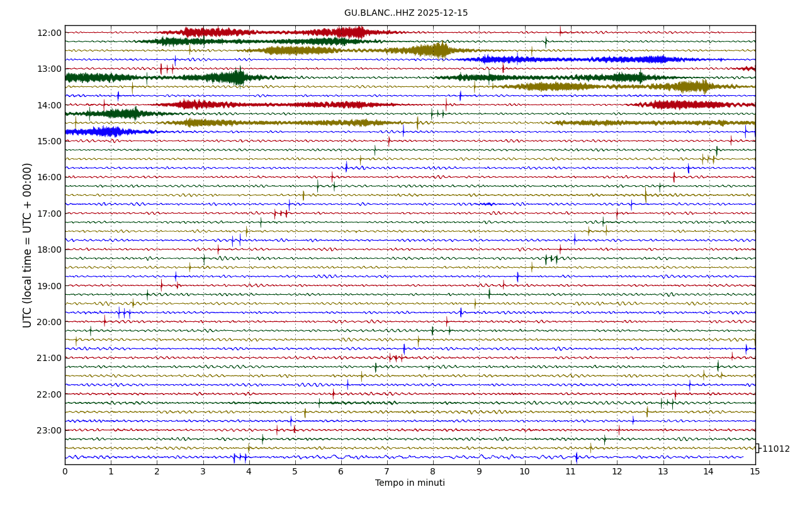Click the scale bar bracket beside 11012
This screenshot has width=812, height=516.
(x=757, y=449)
